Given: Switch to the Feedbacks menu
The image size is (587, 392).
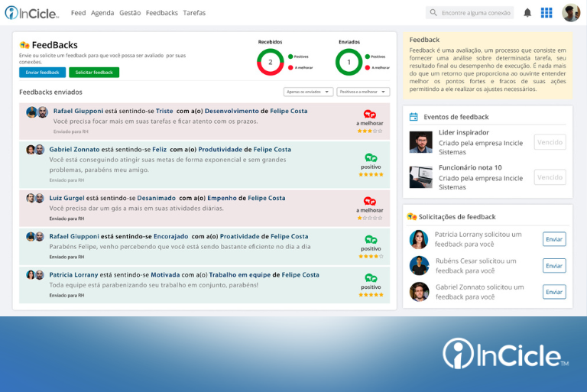Looking at the screenshot, I should (x=162, y=13).
